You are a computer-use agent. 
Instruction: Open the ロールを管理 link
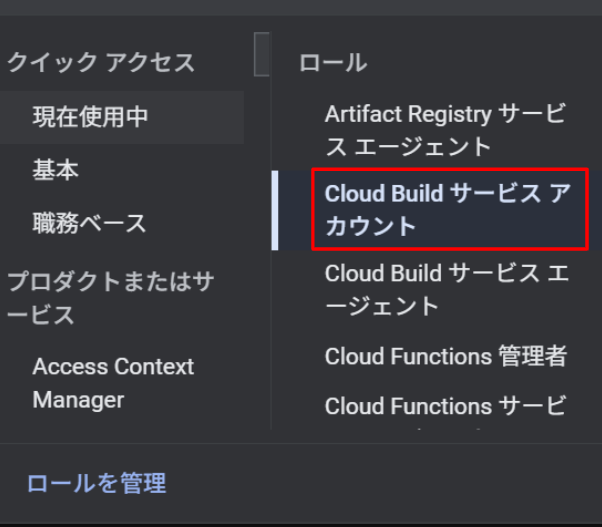point(96,484)
